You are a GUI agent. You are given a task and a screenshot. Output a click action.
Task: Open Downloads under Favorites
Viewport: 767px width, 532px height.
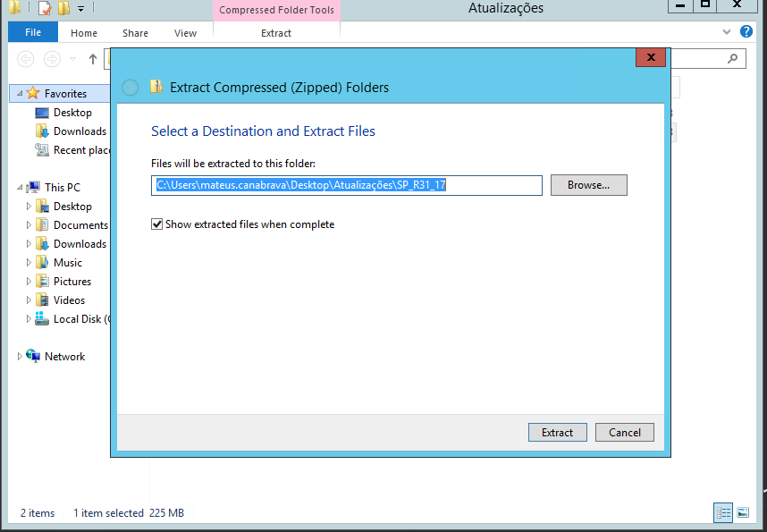click(x=80, y=131)
